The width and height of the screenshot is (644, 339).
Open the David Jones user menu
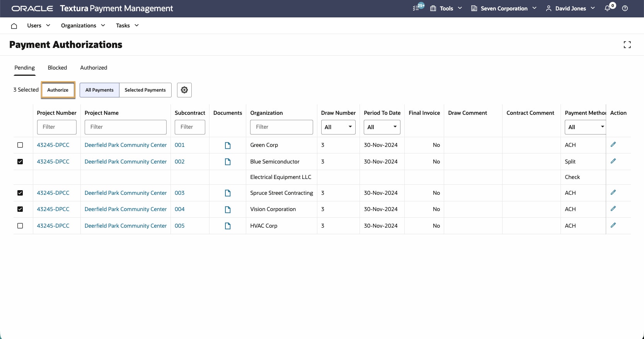pyautogui.click(x=570, y=9)
